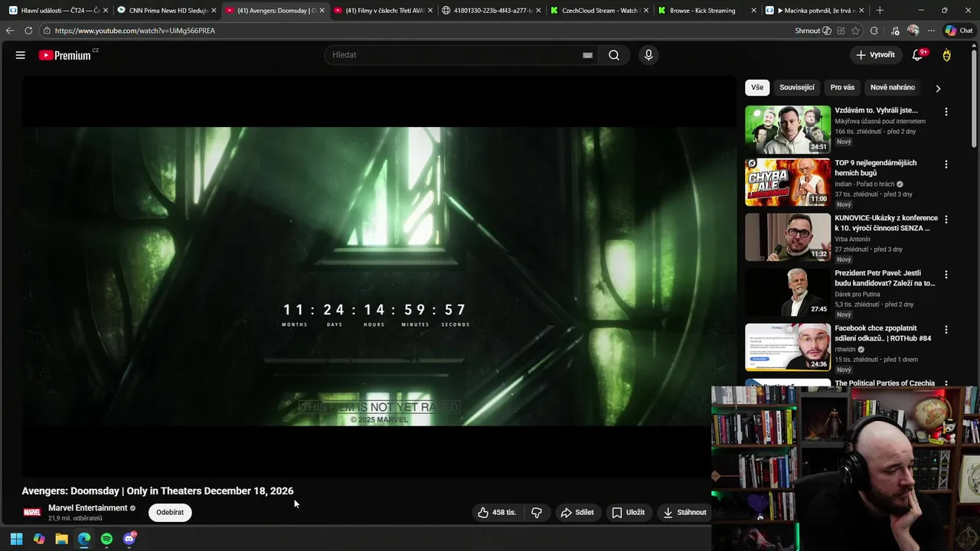980x551 pixels.
Task: Click the Avengers Doomsday video player
Action: pyautogui.click(x=379, y=276)
